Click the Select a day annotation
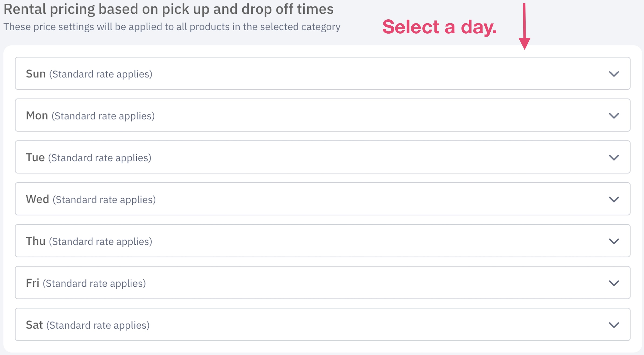 click(x=440, y=27)
